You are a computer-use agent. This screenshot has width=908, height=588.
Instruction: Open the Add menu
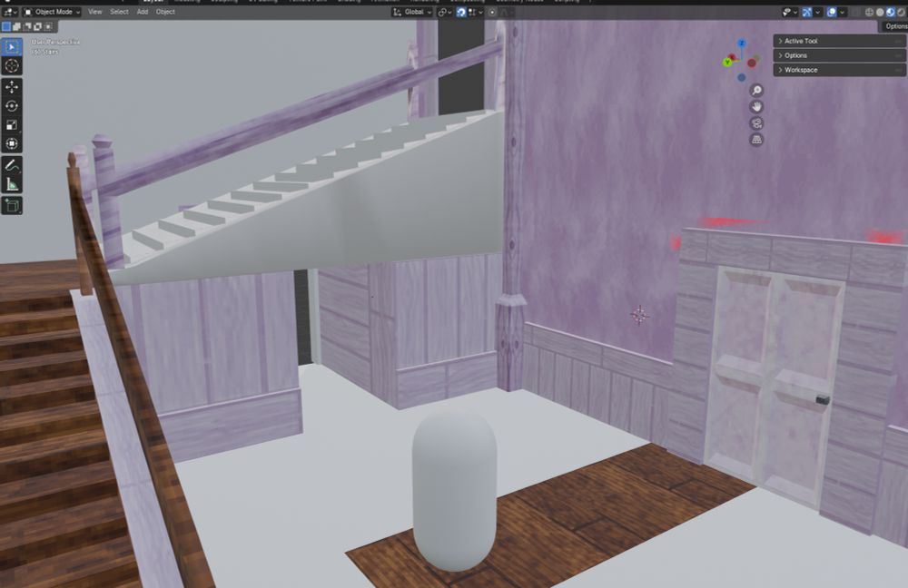pyautogui.click(x=143, y=12)
